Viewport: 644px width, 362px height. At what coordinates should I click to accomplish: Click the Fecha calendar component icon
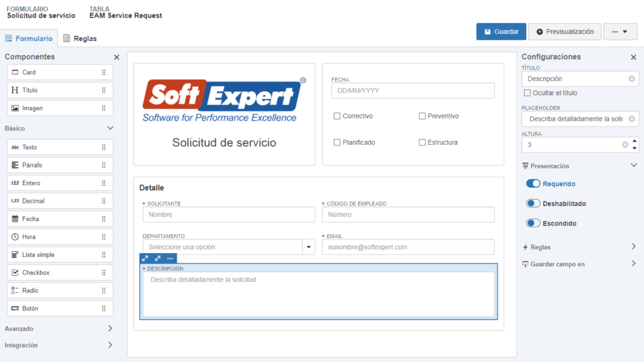point(15,219)
